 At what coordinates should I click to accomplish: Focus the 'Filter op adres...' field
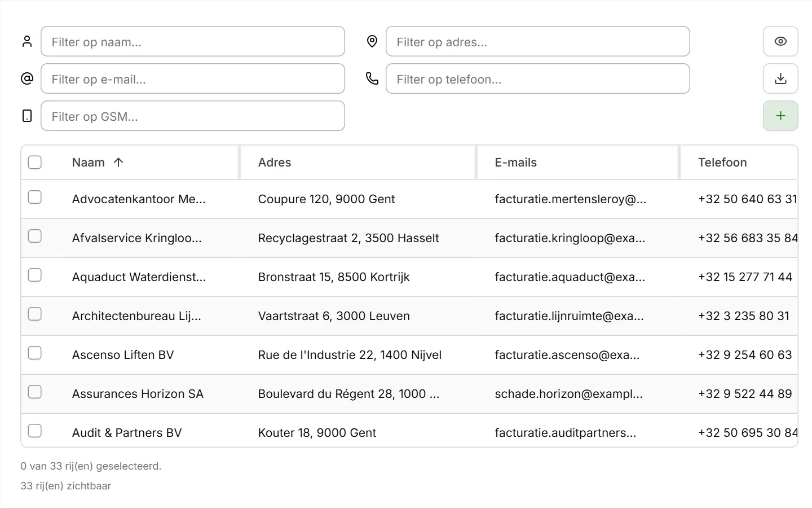point(538,41)
